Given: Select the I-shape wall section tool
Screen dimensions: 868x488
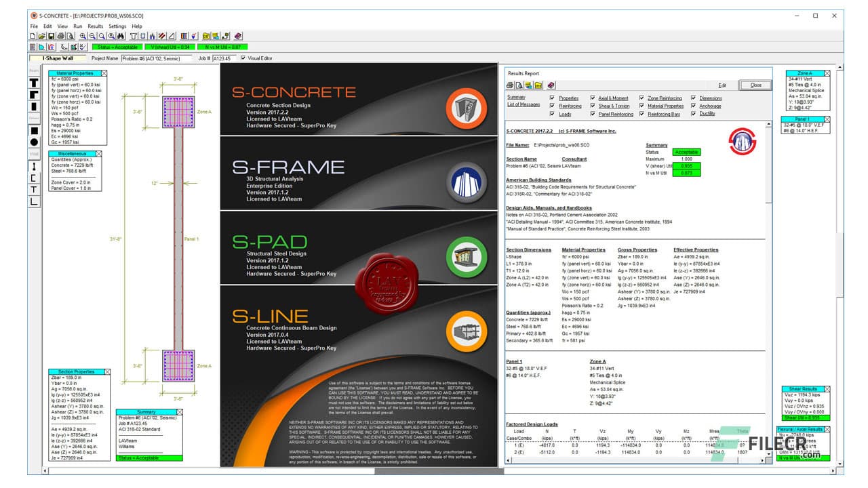Looking at the screenshot, I should point(34,166).
